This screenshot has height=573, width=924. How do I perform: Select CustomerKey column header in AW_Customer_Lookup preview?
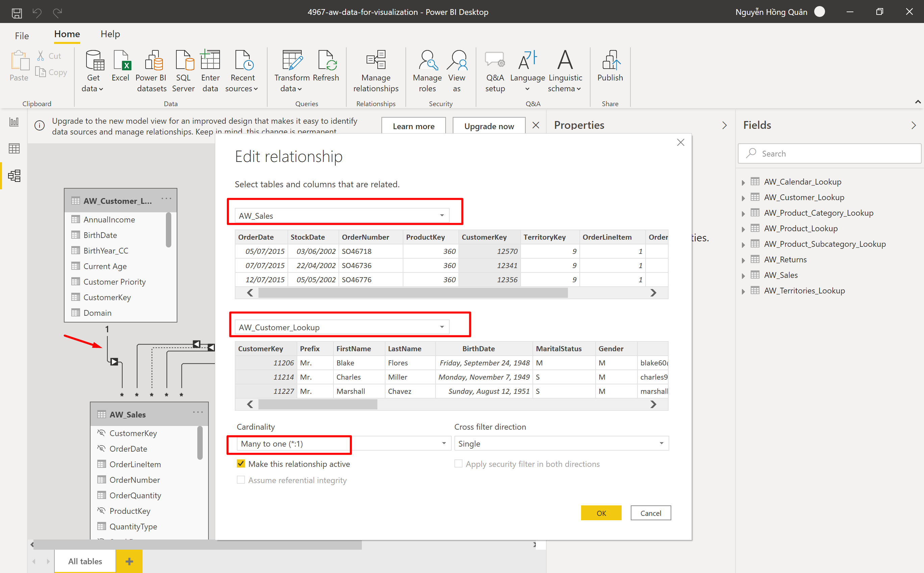pos(266,349)
